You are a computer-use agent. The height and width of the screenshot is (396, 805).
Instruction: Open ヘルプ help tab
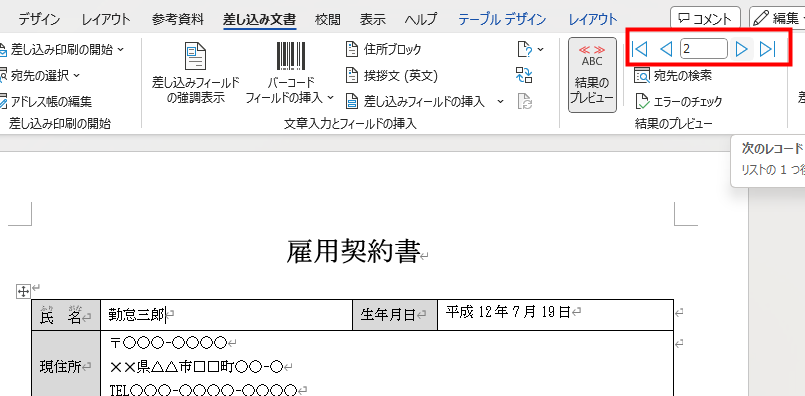click(421, 20)
